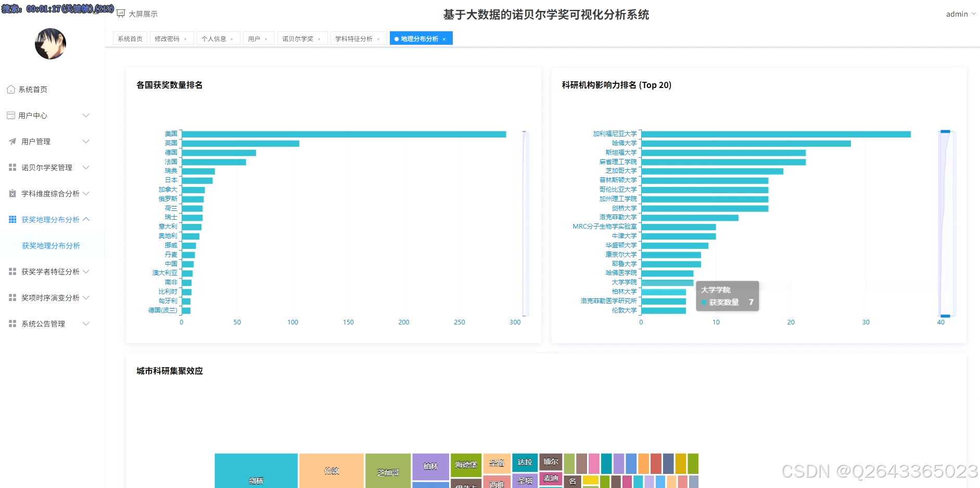Close the 修改密码 tab

pos(185,39)
